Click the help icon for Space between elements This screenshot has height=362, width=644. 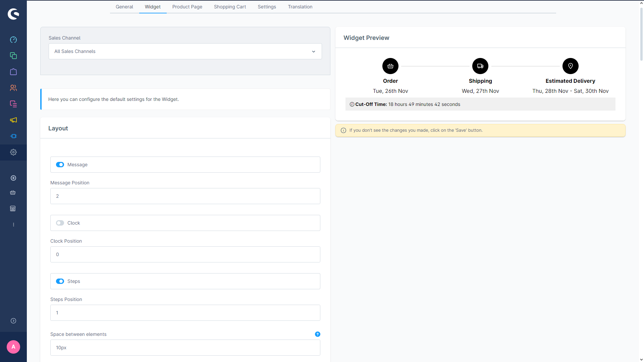point(318,334)
